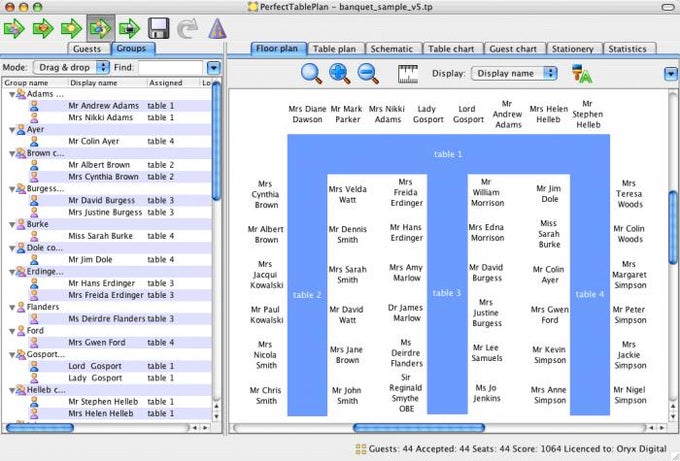Click the green arrow printer step icon

(x=129, y=29)
